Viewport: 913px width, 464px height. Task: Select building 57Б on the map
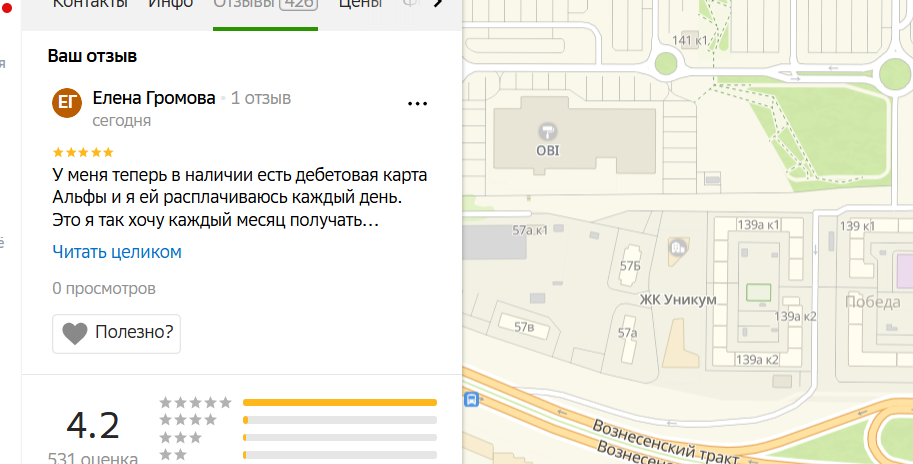pyautogui.click(x=630, y=266)
